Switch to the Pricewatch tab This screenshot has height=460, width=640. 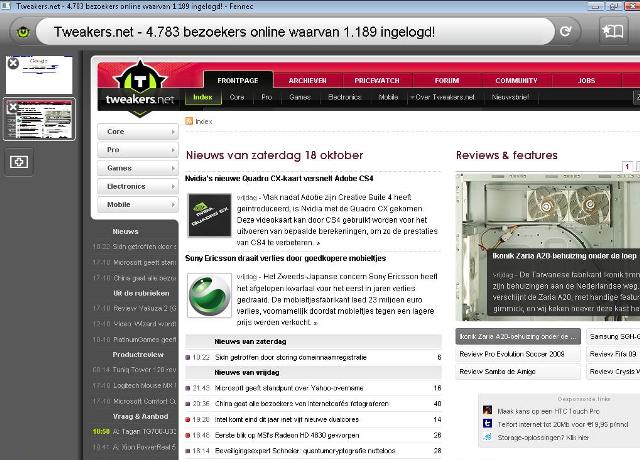[x=377, y=80]
